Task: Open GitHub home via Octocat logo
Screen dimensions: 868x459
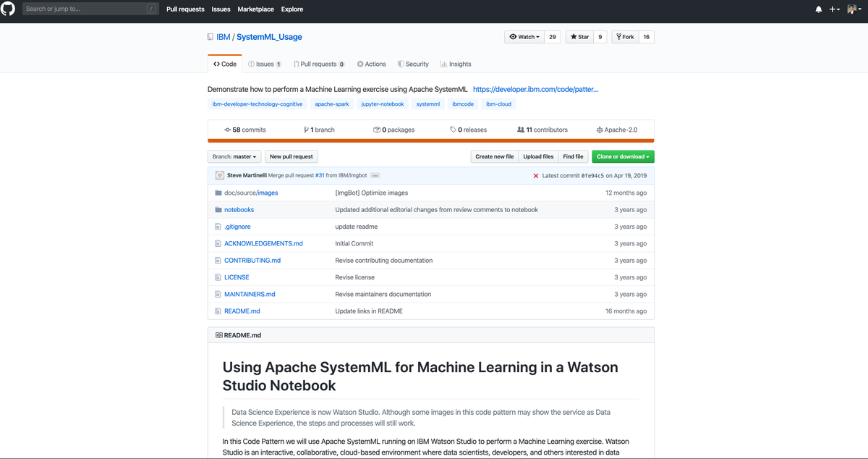Action: tap(9, 9)
